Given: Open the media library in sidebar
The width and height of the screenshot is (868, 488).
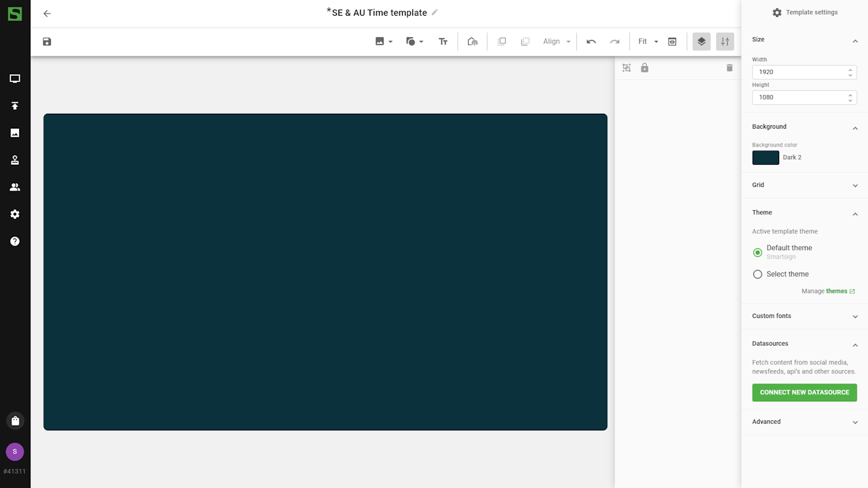Looking at the screenshot, I should (x=15, y=133).
